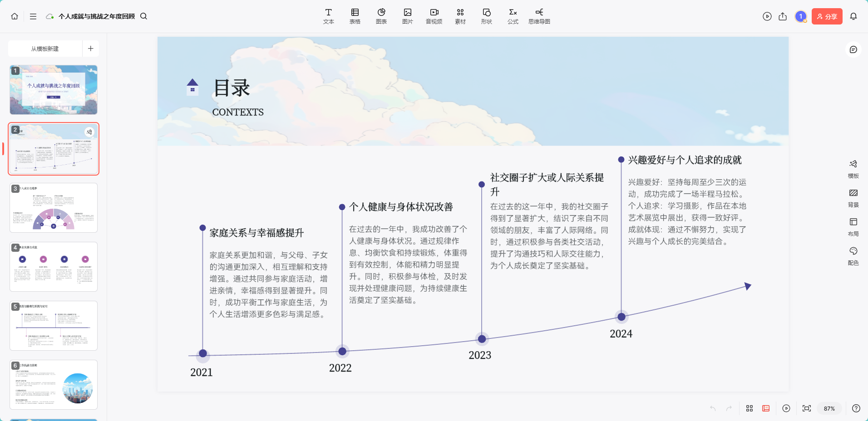
Task: Insert a mind map (思维导图)
Action: [x=539, y=16]
